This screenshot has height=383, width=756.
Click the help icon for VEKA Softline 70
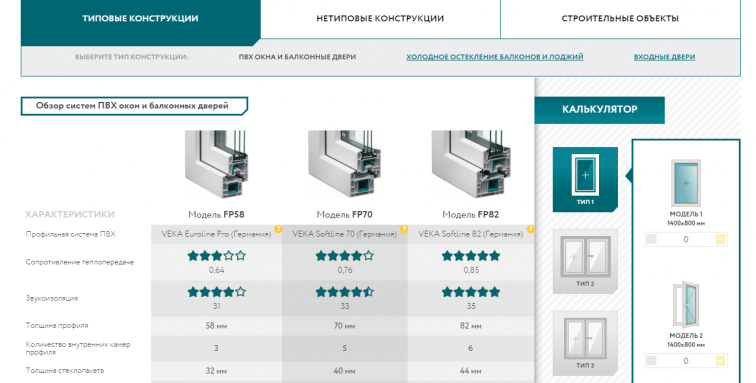tap(404, 229)
